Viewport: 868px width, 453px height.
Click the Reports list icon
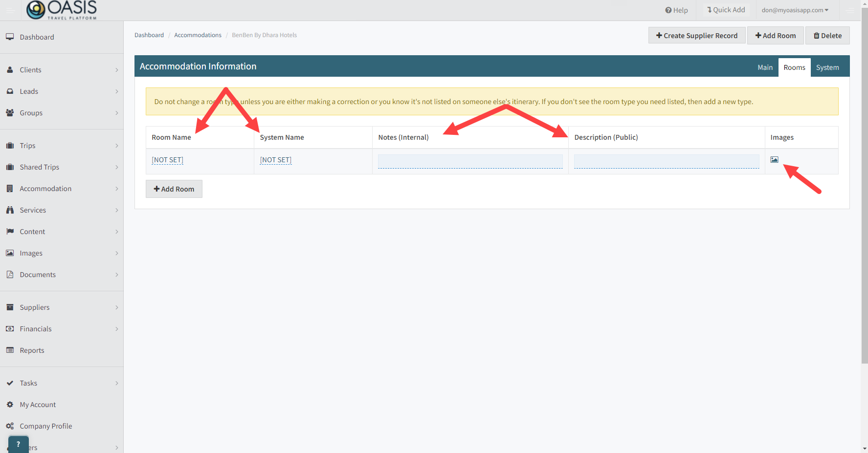pos(10,350)
